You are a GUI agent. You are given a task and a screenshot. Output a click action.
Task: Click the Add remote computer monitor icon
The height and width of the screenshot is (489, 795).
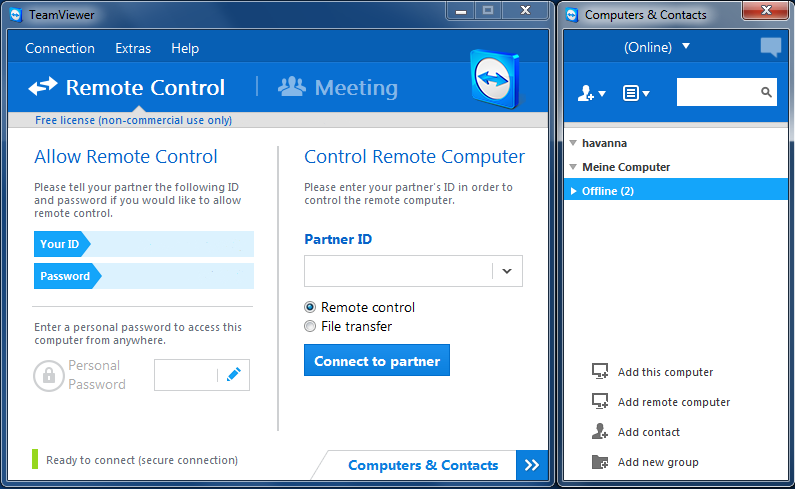tap(600, 401)
